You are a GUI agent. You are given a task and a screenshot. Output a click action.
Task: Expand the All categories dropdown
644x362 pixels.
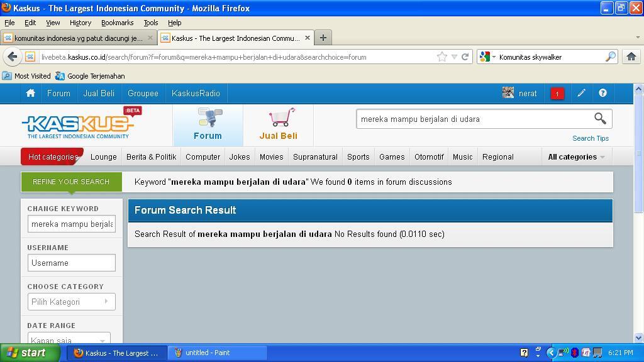pos(576,156)
